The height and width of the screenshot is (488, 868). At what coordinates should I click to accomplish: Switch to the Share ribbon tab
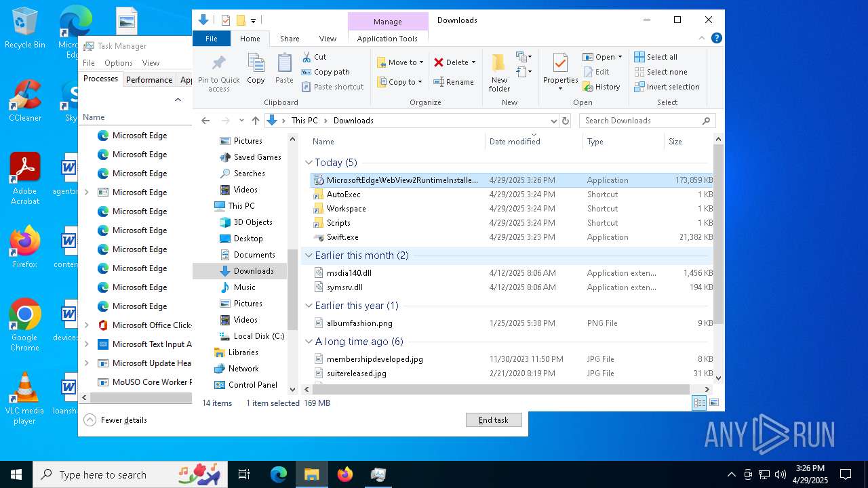[x=290, y=39]
